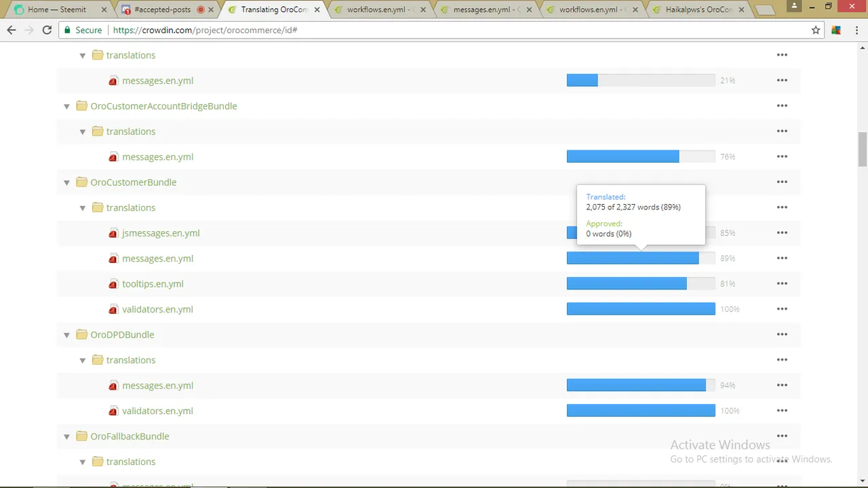Open the messages.en.yml link at 76%
The width and height of the screenshot is (868, 488).
(157, 157)
